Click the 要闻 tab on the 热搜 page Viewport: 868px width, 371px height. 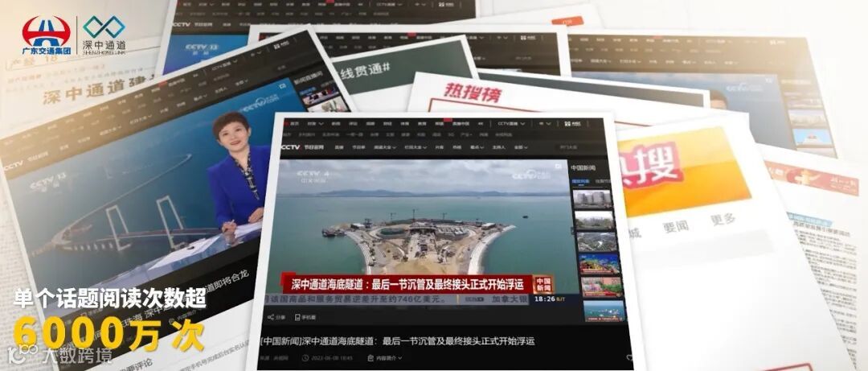click(x=676, y=226)
